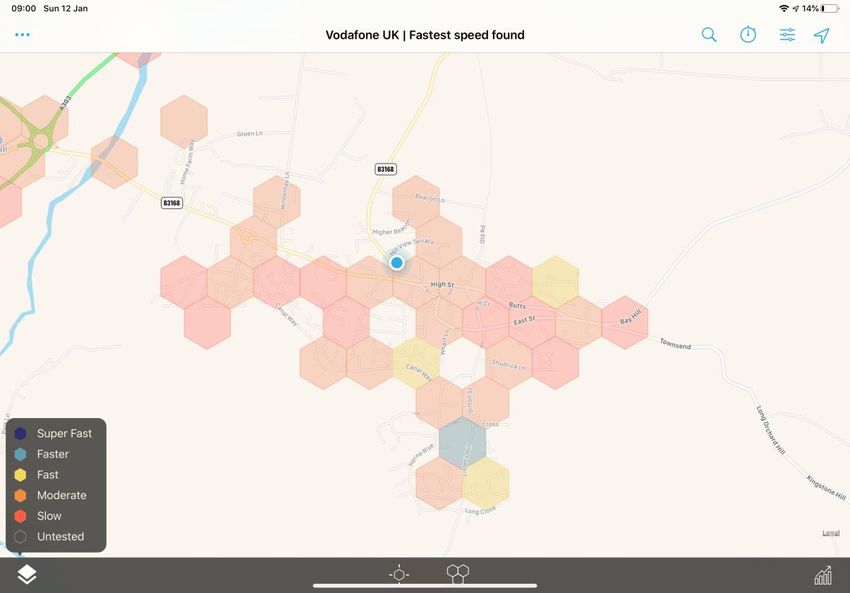Tap the Faster legend label
This screenshot has height=593, width=850.
(53, 454)
